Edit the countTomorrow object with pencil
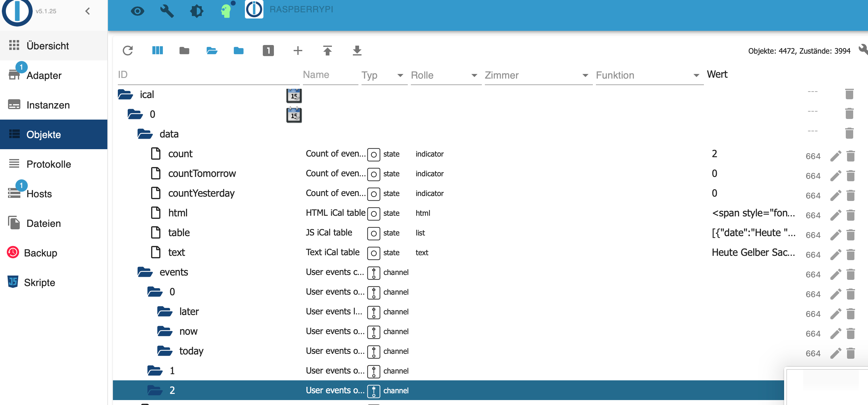The height and width of the screenshot is (405, 868). (x=835, y=176)
